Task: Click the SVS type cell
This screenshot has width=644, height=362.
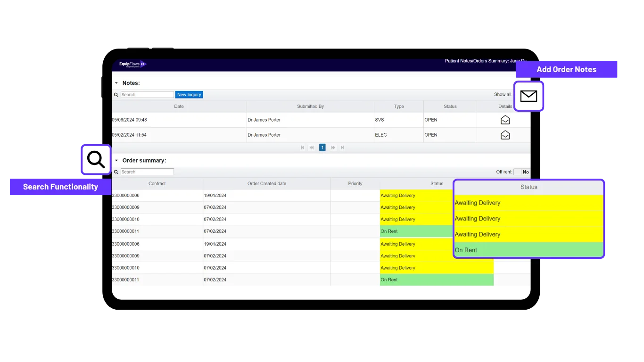Action: (x=399, y=120)
